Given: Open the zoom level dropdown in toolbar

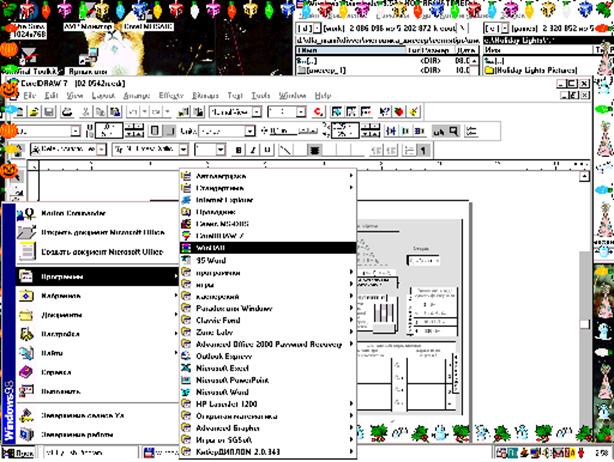Looking at the screenshot, I should tap(301, 112).
